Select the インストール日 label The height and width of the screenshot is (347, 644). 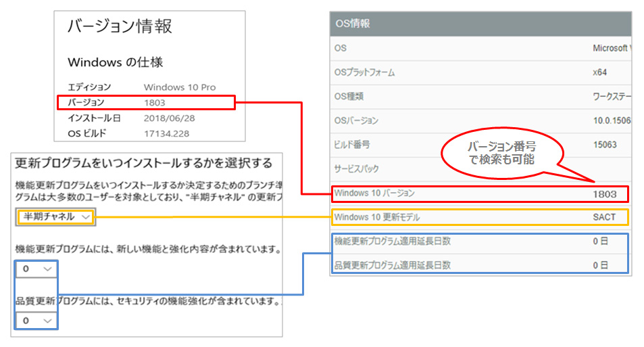click(94, 118)
